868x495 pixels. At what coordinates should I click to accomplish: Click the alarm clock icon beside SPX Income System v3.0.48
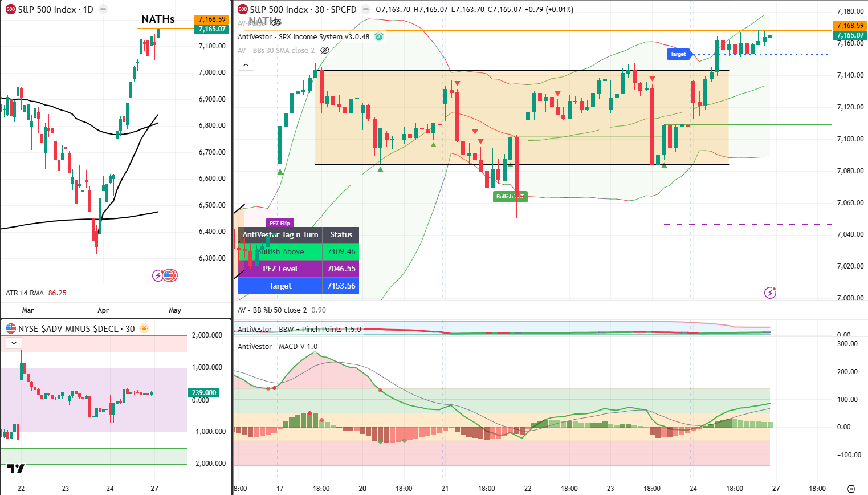coord(380,36)
